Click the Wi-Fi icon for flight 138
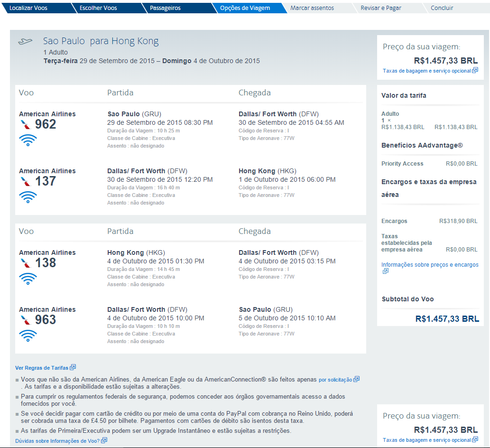The width and height of the screenshot is (490, 448). [x=28, y=279]
